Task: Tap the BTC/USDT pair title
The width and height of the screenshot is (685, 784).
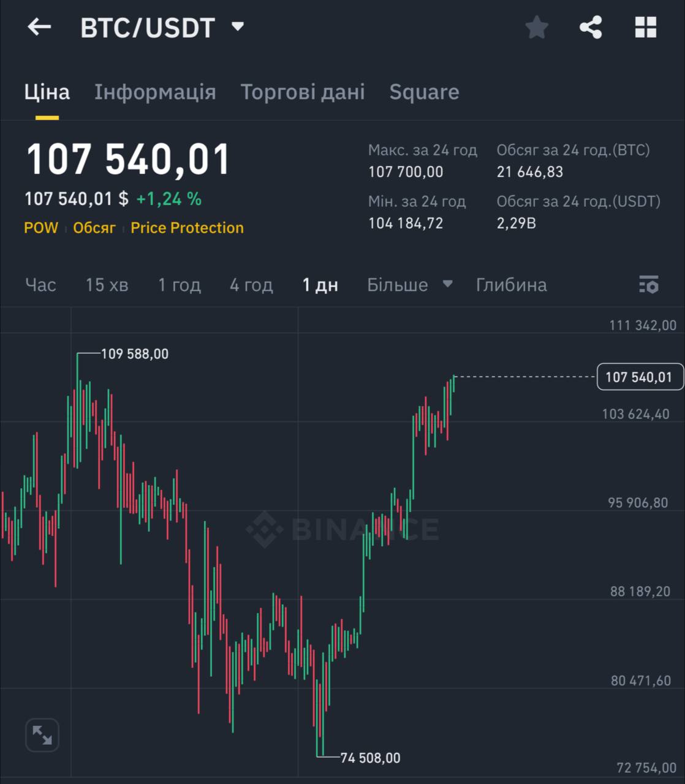Action: (148, 28)
